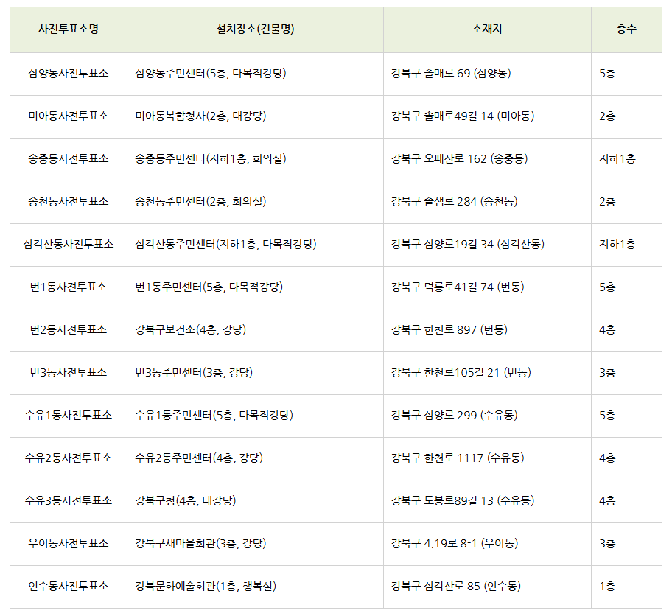Click address 강북구 한천로105길 21 (번동)

461,372
